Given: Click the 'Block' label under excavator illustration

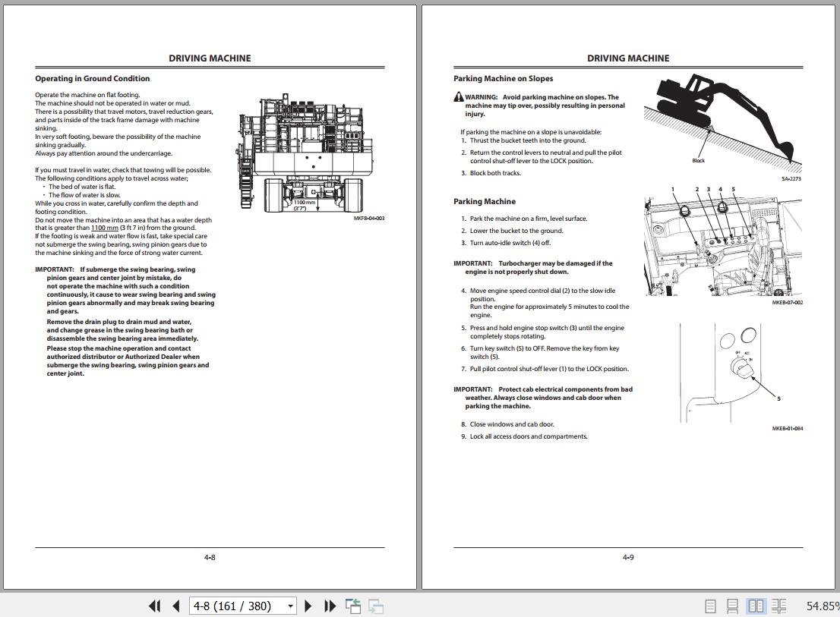Looking at the screenshot, I should tap(698, 161).
